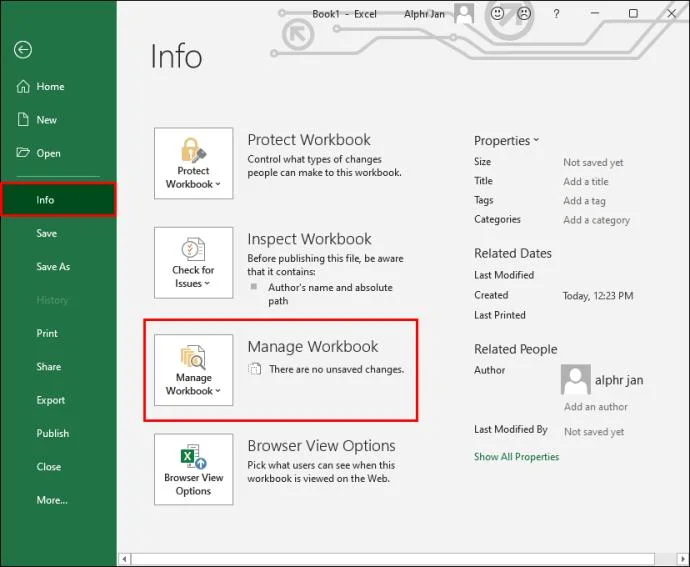Click the horizontal scrollbar left arrow
Viewport: 690px width, 567px height.
(125, 559)
